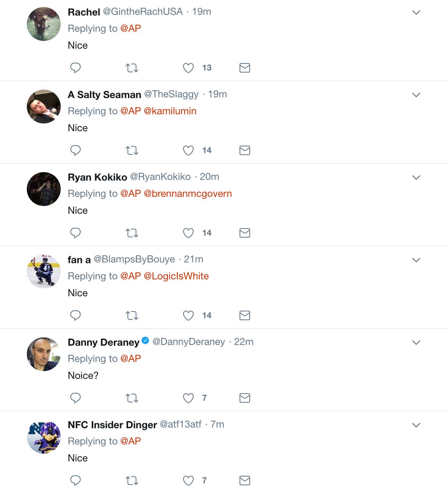The width and height of the screenshot is (448, 491).
Task: Retweet Danny Deraney's Noice tweet
Action: tap(132, 398)
